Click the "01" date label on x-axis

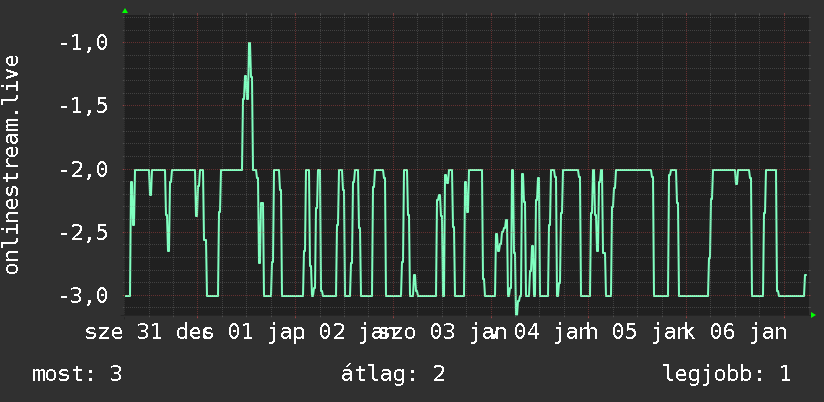tap(240, 333)
